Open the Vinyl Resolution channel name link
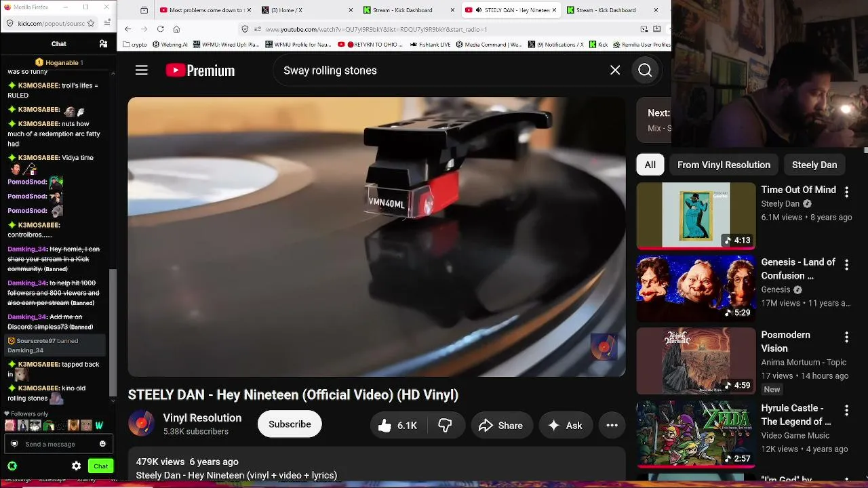 coord(202,418)
